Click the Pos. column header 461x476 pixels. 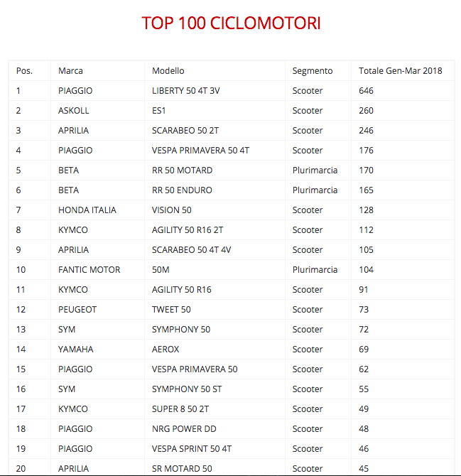coord(24,71)
